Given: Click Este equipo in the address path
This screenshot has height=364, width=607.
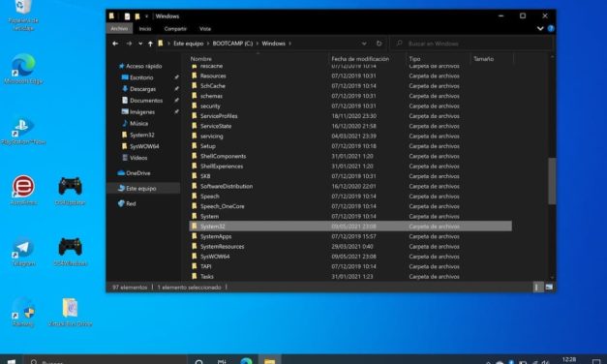Looking at the screenshot, I should 188,44.
